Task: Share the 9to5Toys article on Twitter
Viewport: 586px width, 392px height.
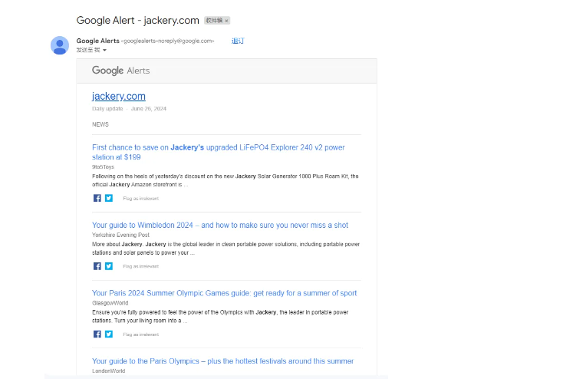Action: (x=109, y=198)
